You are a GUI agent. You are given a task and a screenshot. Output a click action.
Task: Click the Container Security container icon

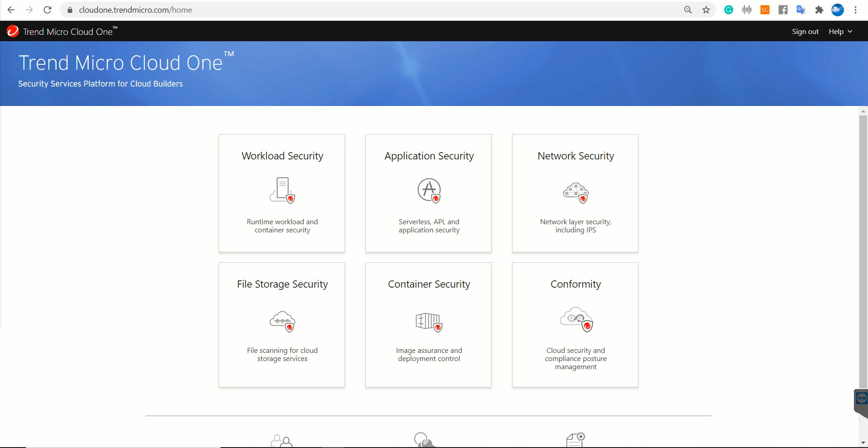[429, 322]
